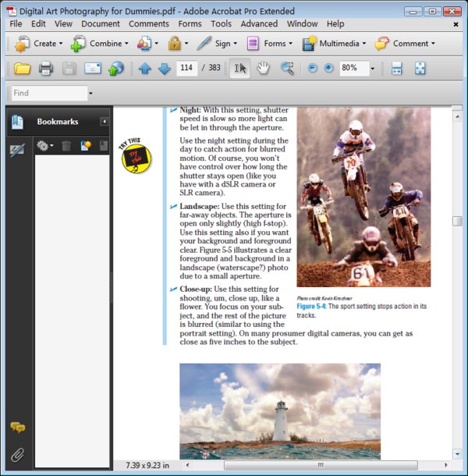The height and width of the screenshot is (476, 468).
Task: Click the horizontal scrollbar thumb
Action: [x=321, y=465]
